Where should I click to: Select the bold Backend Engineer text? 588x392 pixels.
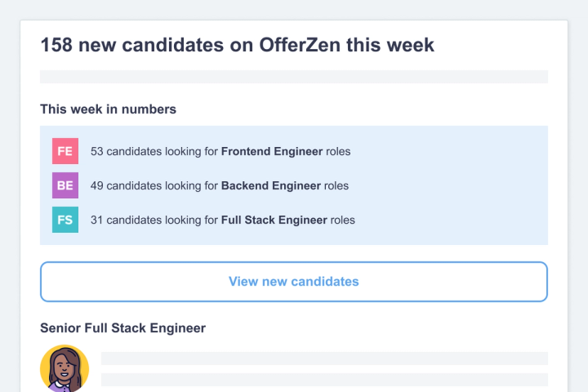coord(271,185)
